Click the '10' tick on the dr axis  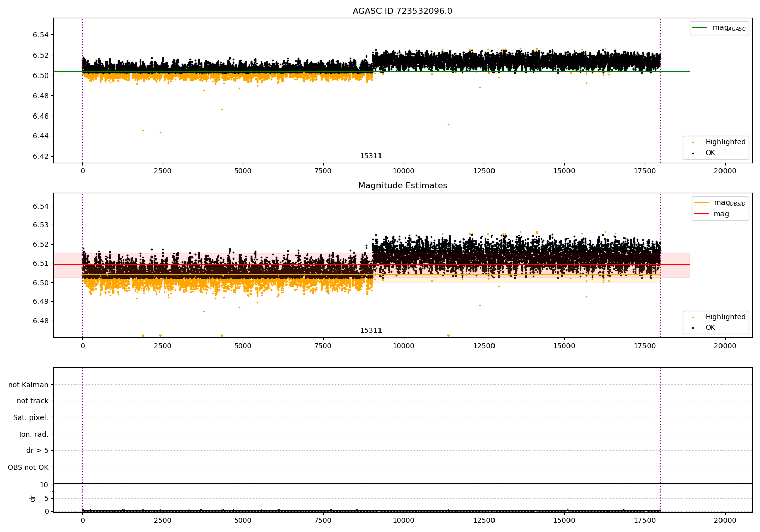click(44, 485)
